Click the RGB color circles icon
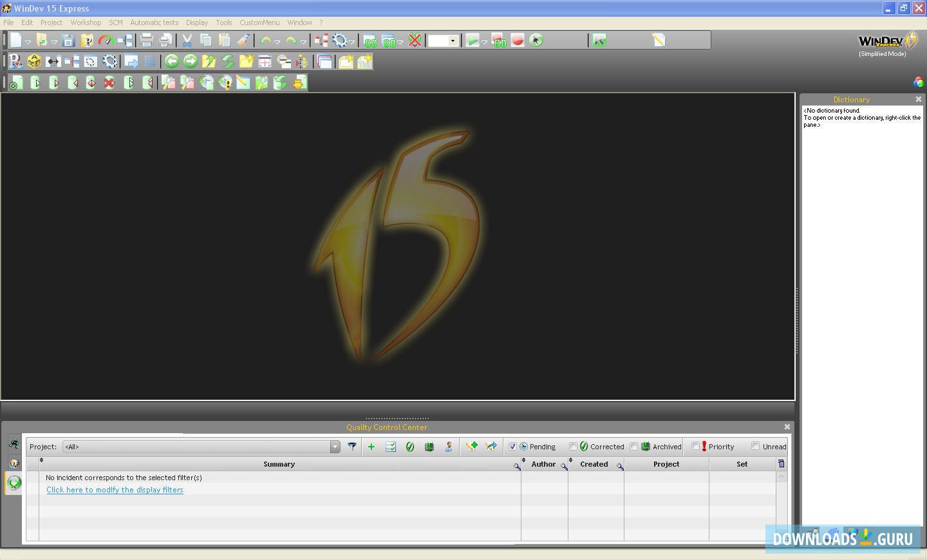927x560 pixels. pyautogui.click(x=918, y=82)
